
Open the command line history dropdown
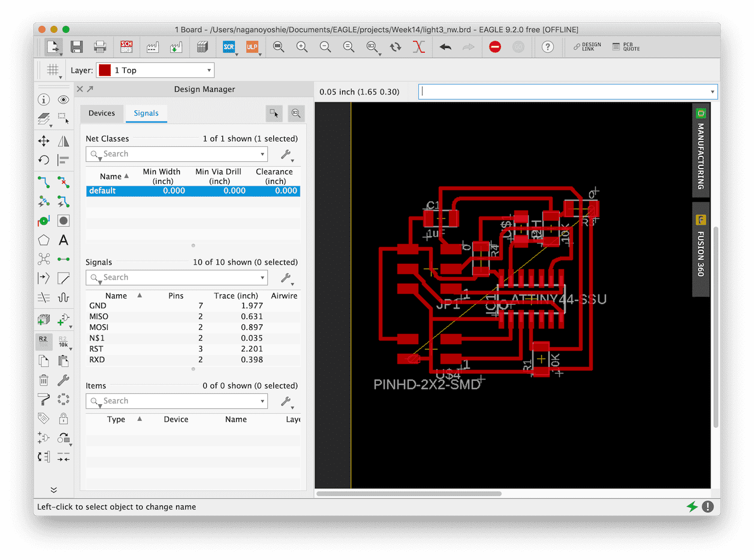tap(713, 92)
